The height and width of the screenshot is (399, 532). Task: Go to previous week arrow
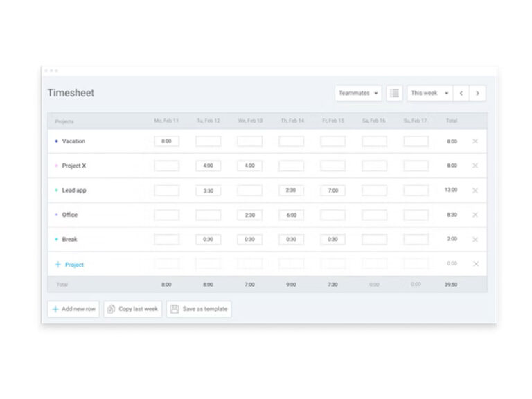(461, 93)
